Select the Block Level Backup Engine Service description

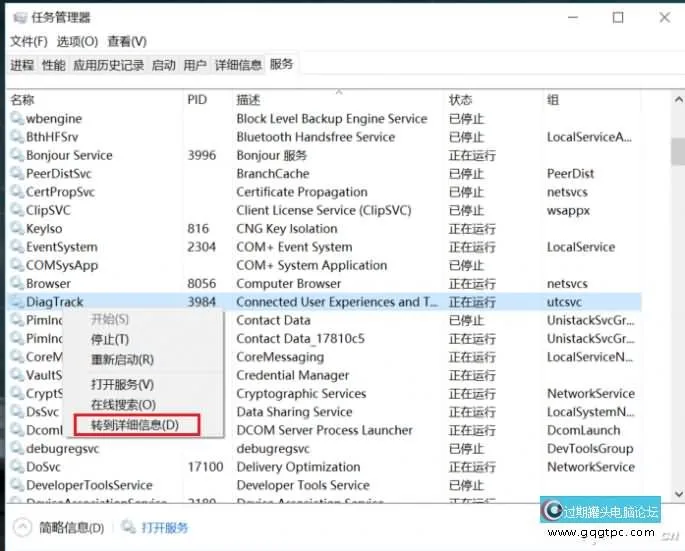(332, 118)
